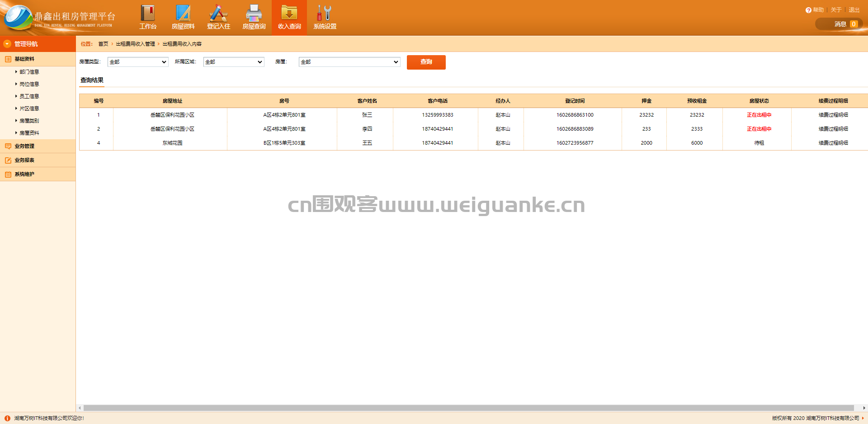Click the horizontal scrollbar at the bottom
The width and height of the screenshot is (868, 424).
468,408
